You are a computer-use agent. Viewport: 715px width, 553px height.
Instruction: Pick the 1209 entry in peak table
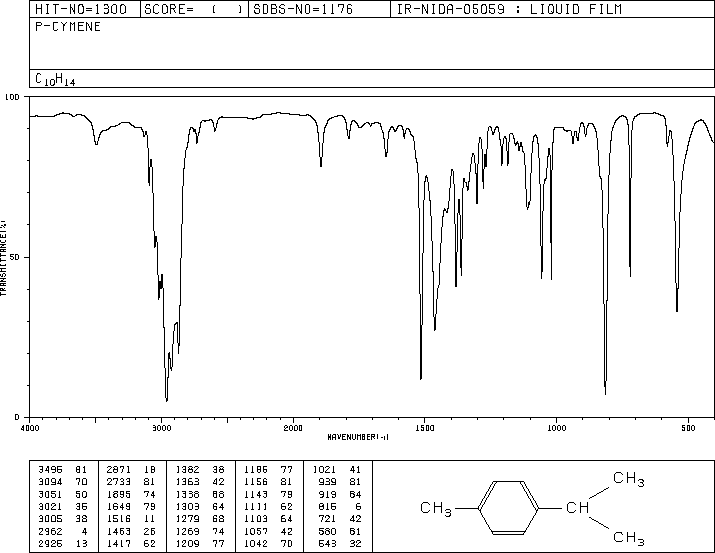coord(187,543)
